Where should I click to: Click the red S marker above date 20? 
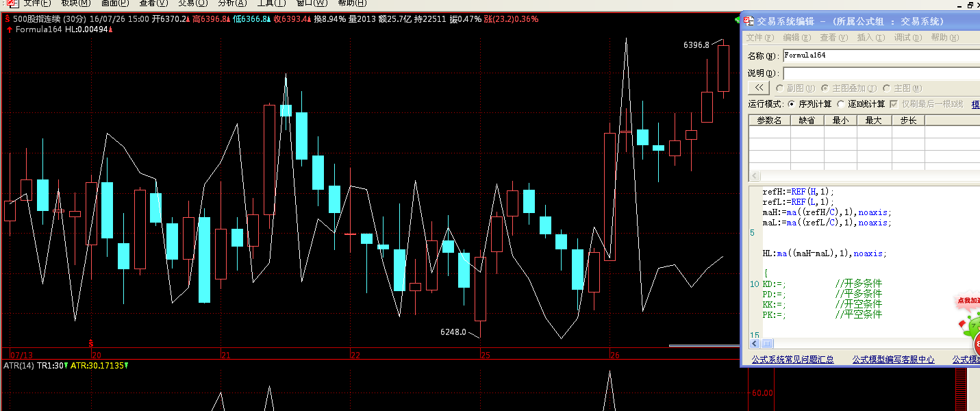coord(90,342)
